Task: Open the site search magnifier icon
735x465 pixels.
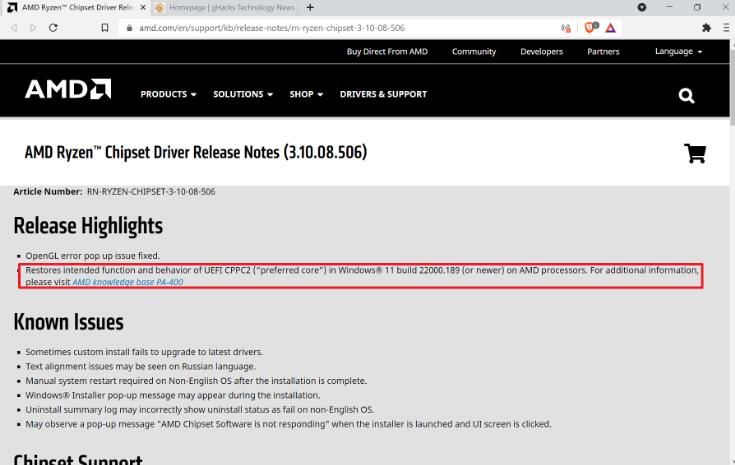Action: click(x=686, y=96)
